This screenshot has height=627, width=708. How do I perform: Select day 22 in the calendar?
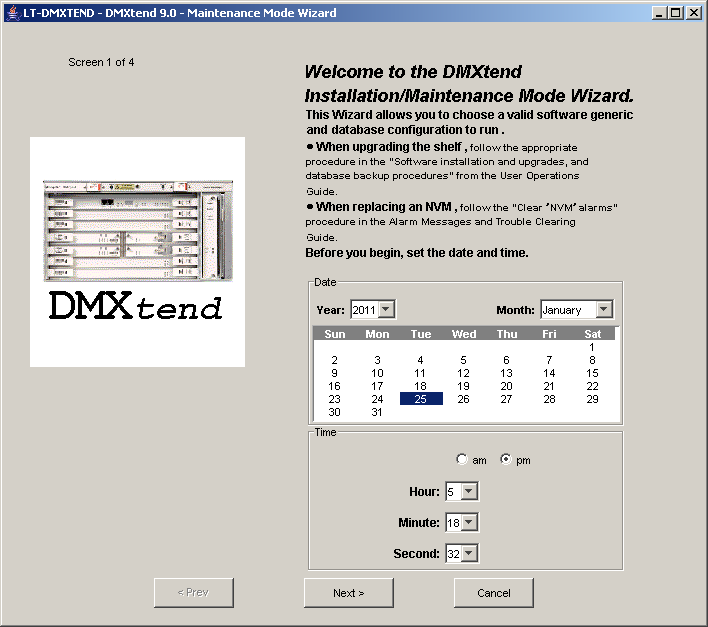pos(592,386)
